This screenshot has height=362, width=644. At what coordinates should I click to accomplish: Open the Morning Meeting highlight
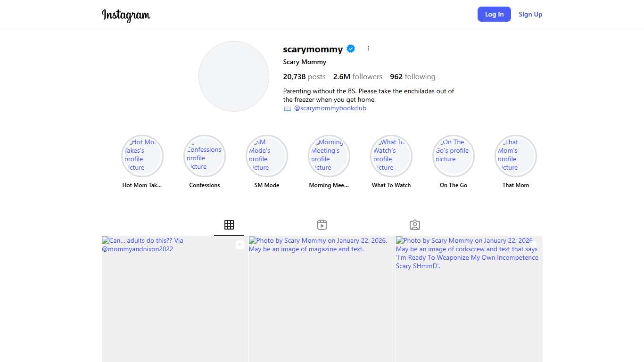click(329, 156)
